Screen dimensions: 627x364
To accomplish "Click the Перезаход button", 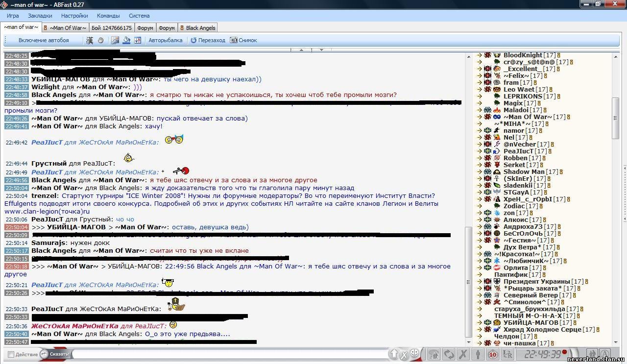I will point(208,40).
